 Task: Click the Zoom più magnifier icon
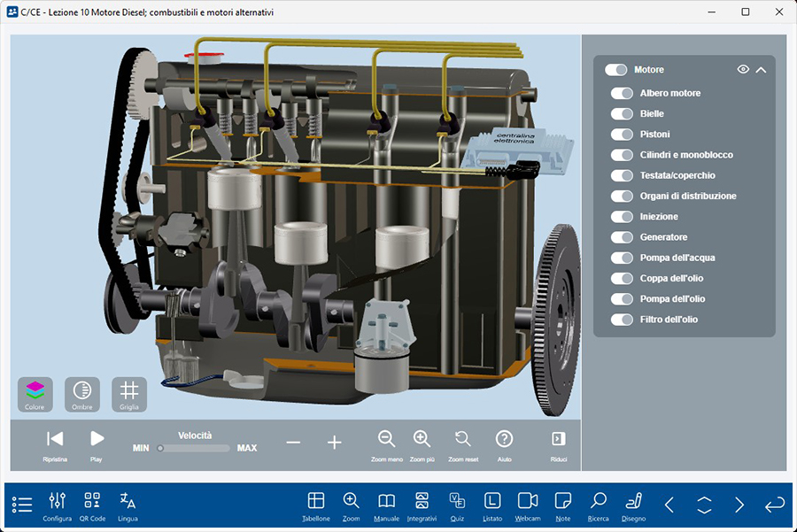click(x=422, y=439)
